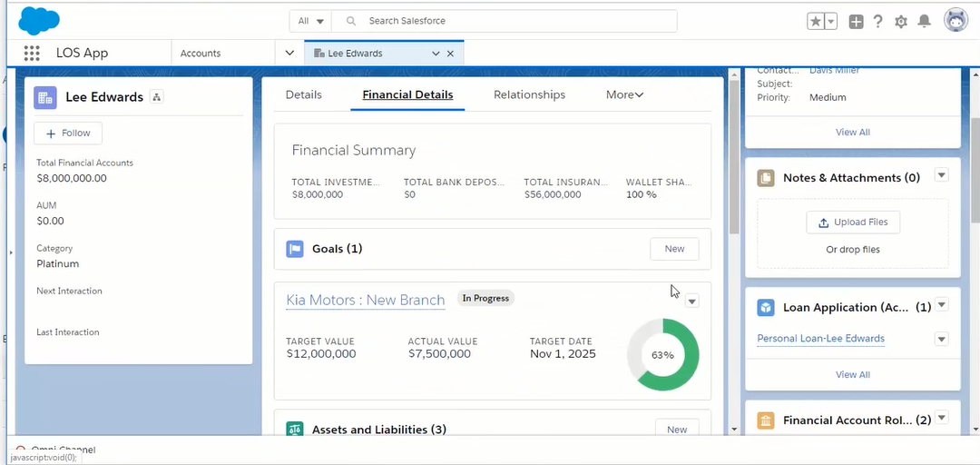Open the Personal Loan-Lee Edwards link

pos(820,339)
